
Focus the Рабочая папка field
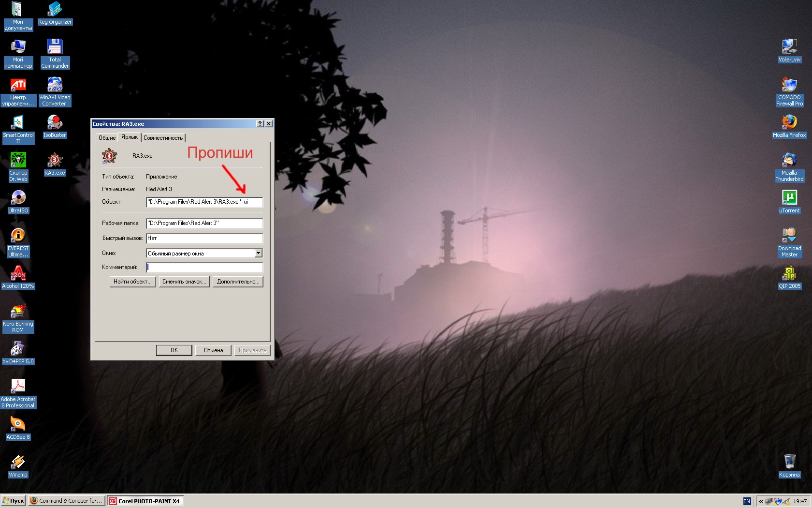204,224
